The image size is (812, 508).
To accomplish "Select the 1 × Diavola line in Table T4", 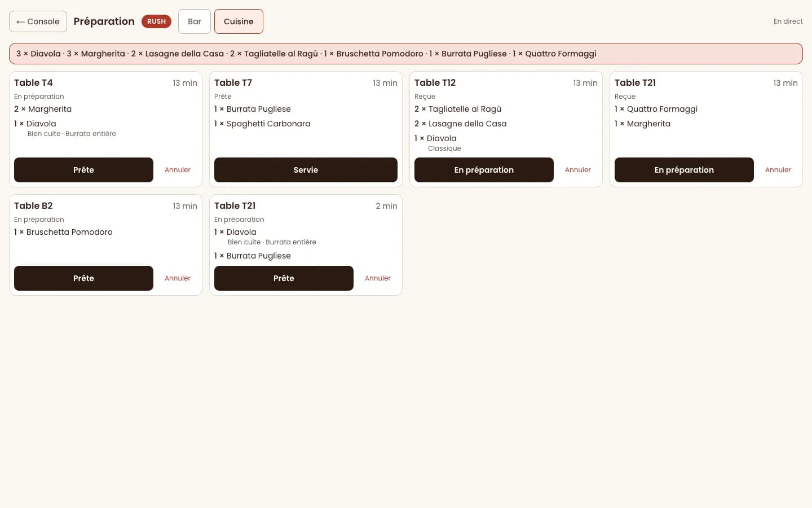I will [x=35, y=124].
